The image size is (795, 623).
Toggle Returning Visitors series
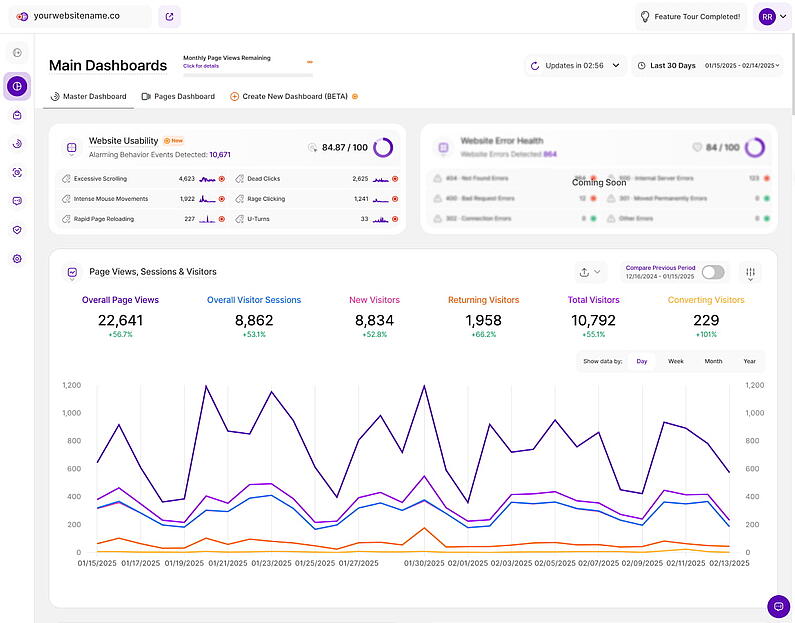tap(484, 300)
